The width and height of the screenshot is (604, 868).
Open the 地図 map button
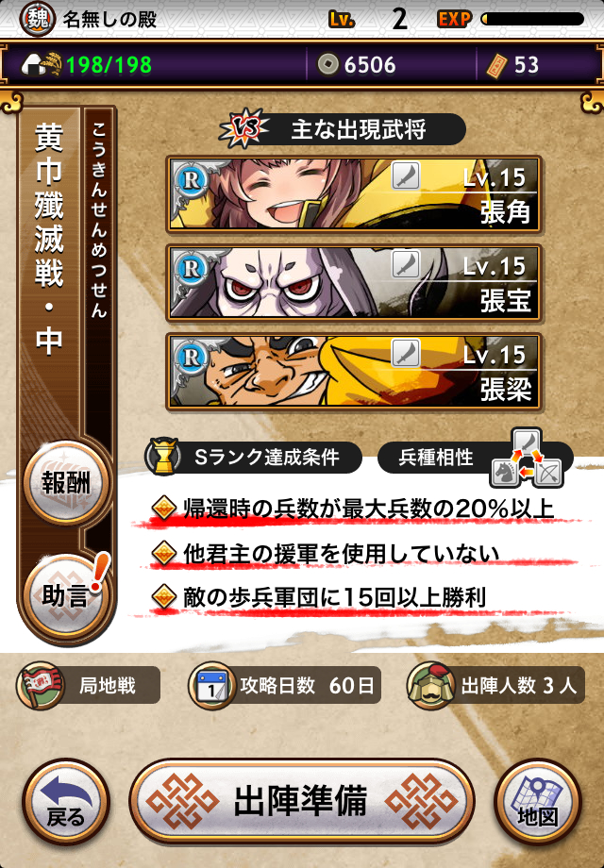coord(538,802)
